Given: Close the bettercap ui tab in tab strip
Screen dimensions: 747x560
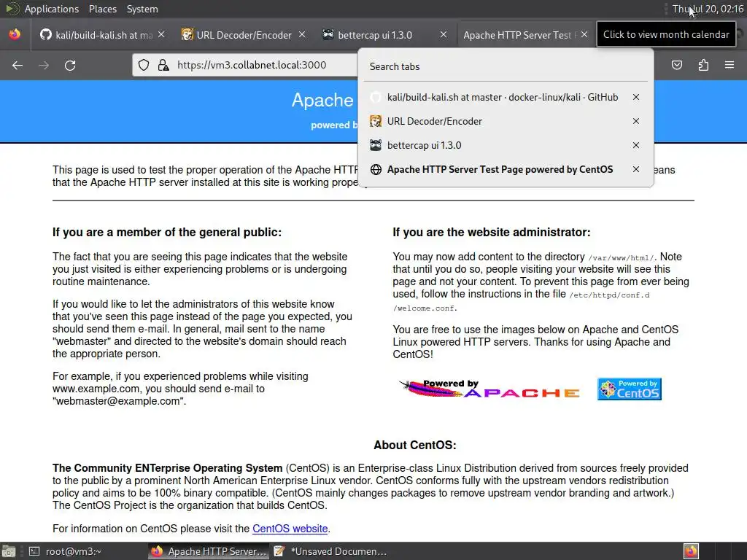Looking at the screenshot, I should [x=443, y=35].
